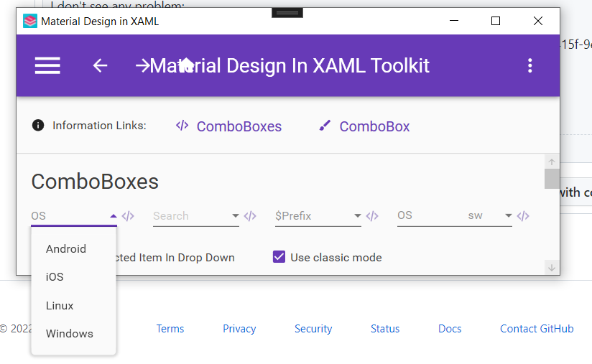Select Android from dropdown list
This screenshot has height=364, width=592.
[73, 249]
